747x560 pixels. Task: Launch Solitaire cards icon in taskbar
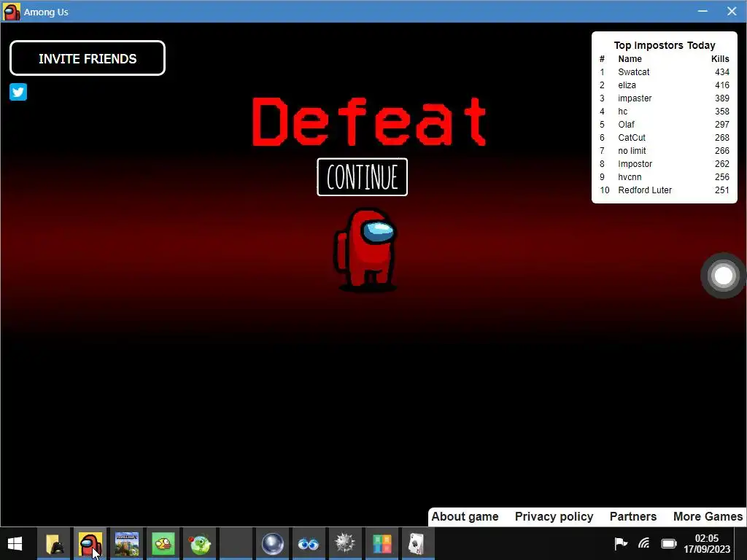coord(418,543)
